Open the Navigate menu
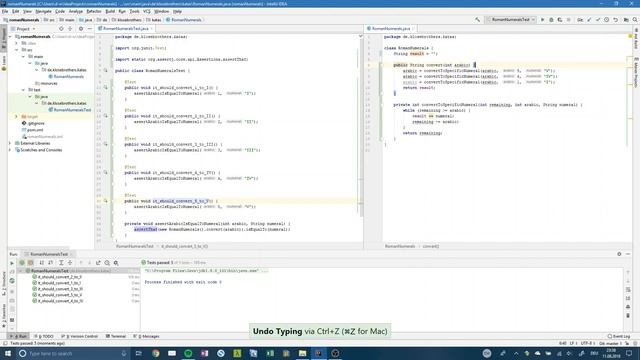The height and width of the screenshot is (360, 640). tap(43, 11)
